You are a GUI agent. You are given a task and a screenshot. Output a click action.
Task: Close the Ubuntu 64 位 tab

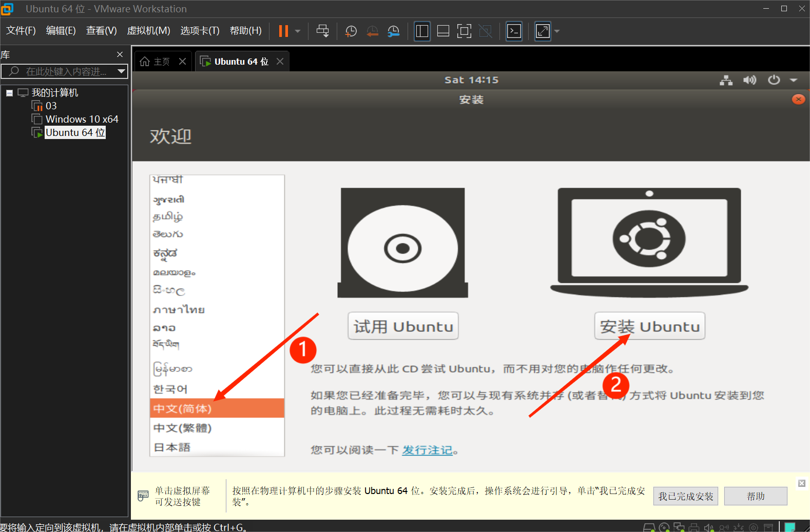click(x=280, y=62)
